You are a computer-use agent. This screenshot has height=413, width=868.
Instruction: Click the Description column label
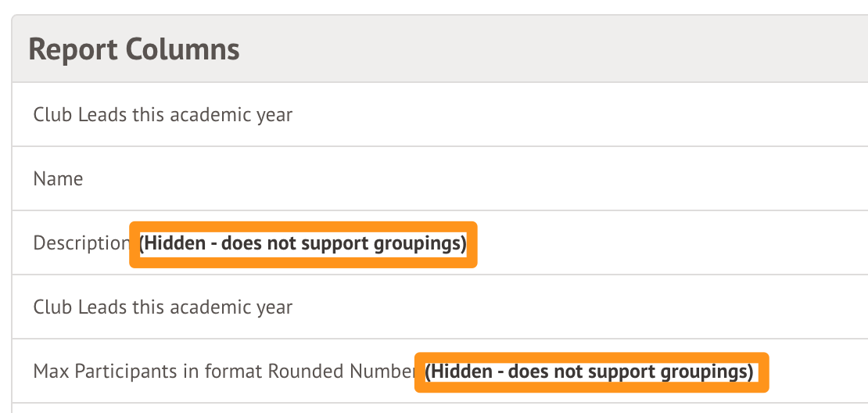coord(81,243)
